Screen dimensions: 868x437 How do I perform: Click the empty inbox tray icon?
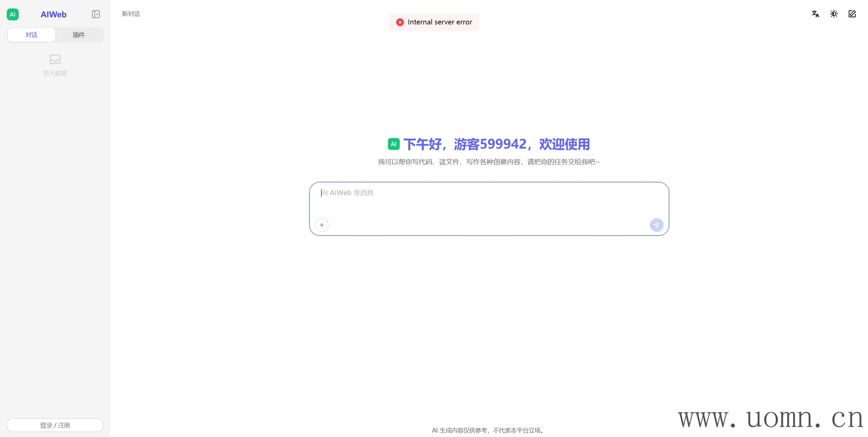55,59
